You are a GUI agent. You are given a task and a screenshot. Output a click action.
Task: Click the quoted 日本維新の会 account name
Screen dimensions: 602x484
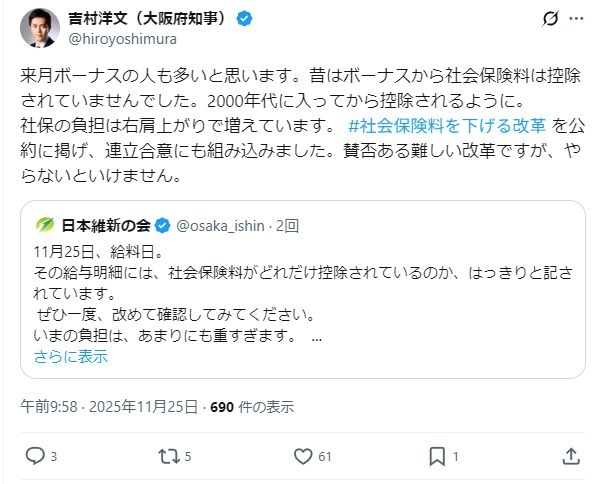[x=104, y=225]
